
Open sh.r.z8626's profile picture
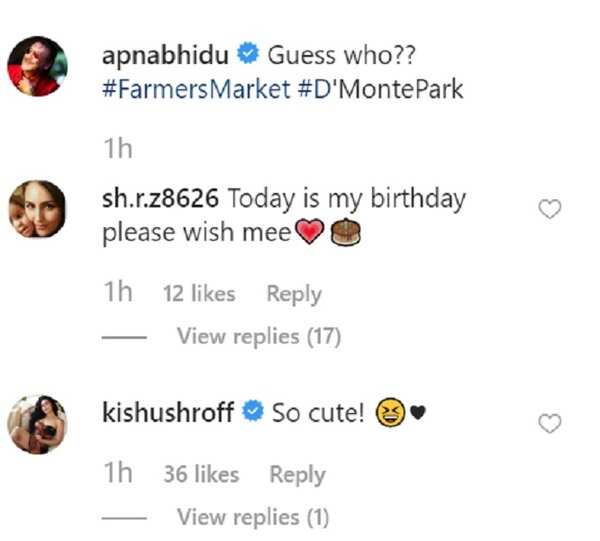point(37,211)
